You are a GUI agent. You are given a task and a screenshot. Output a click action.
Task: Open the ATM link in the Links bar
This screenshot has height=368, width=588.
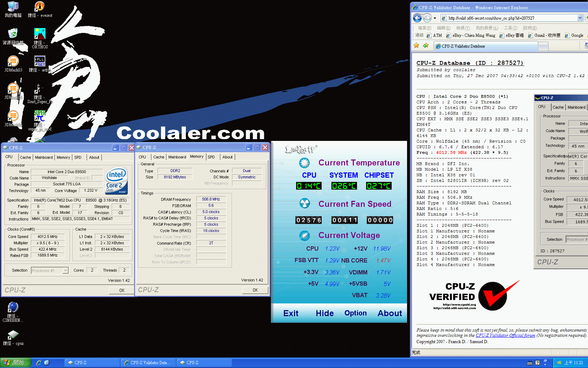434,35
